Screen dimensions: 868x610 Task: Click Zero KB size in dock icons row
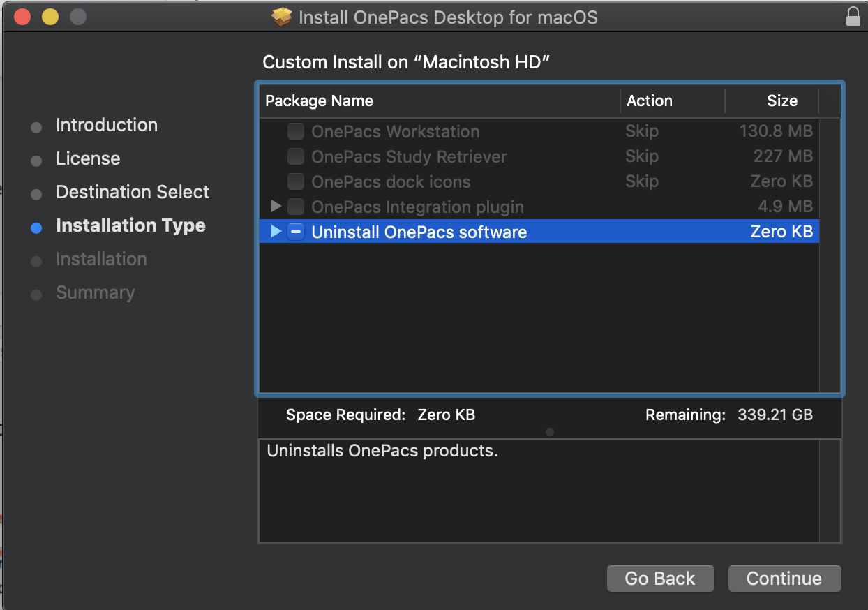coord(781,181)
